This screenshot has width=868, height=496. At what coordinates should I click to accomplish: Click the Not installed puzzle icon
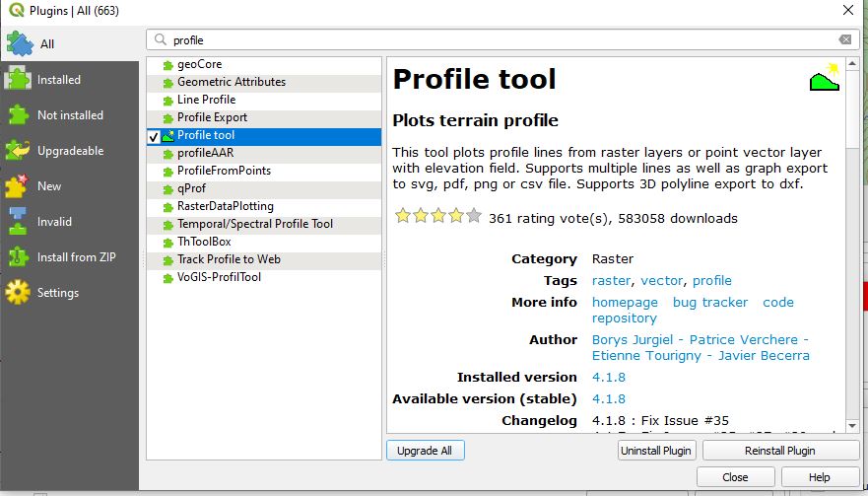(x=18, y=115)
